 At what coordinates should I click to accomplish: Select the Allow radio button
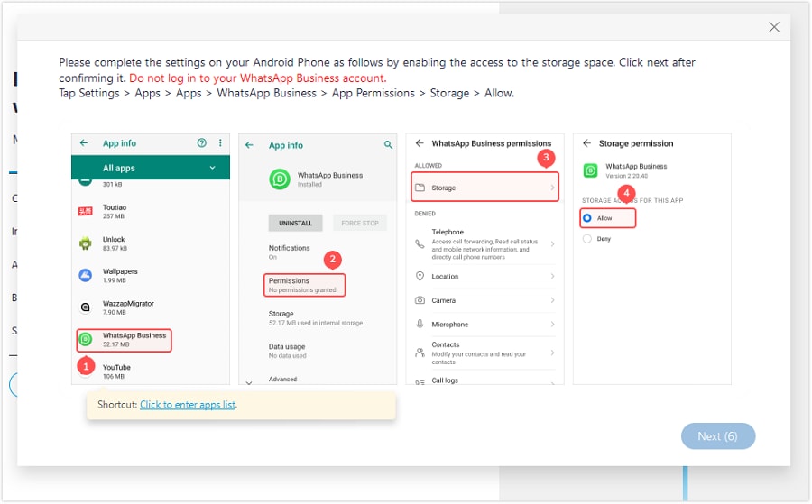coord(587,218)
